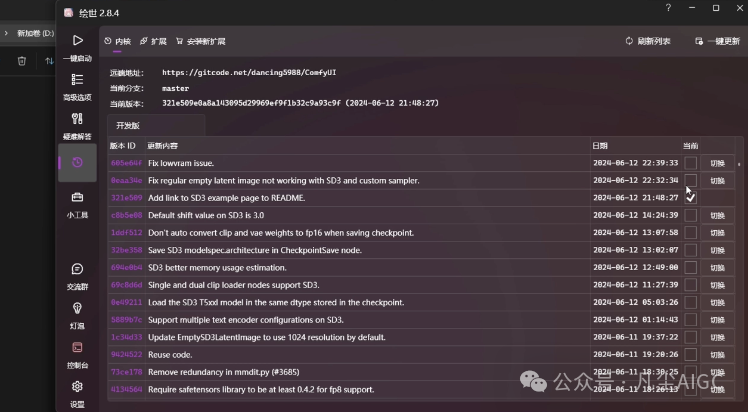Open the 小工具 toolbox

point(77,198)
